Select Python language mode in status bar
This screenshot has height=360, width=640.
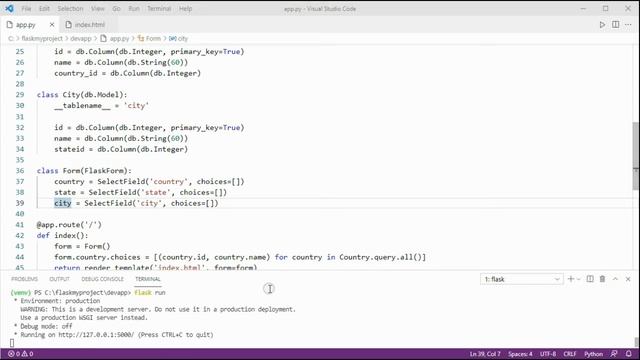(593, 354)
